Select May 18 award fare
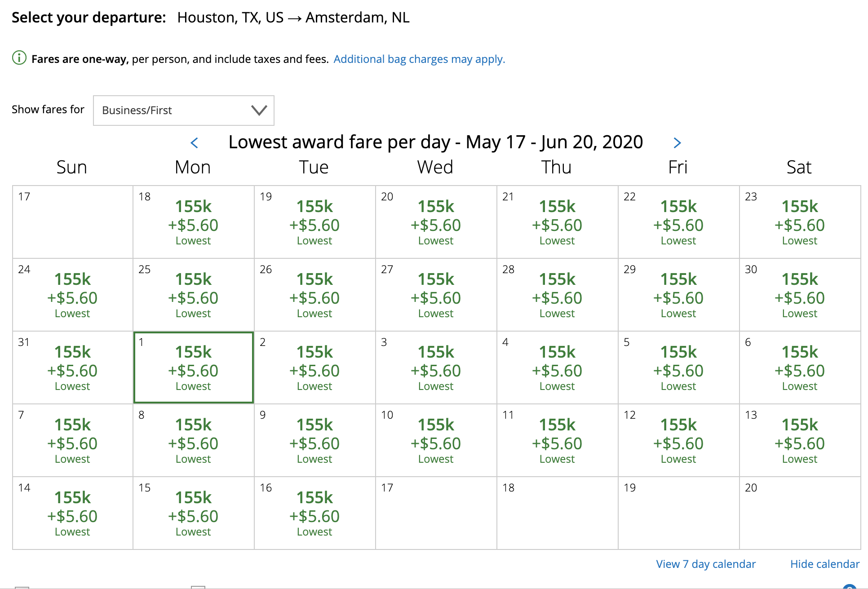The width and height of the screenshot is (868, 589). [193, 223]
